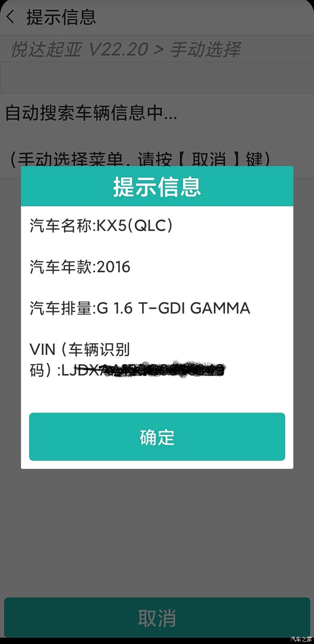Viewport: 314px width, 644px height.
Task: Tap the top-left 提示信息 page title
Action: 61,17
